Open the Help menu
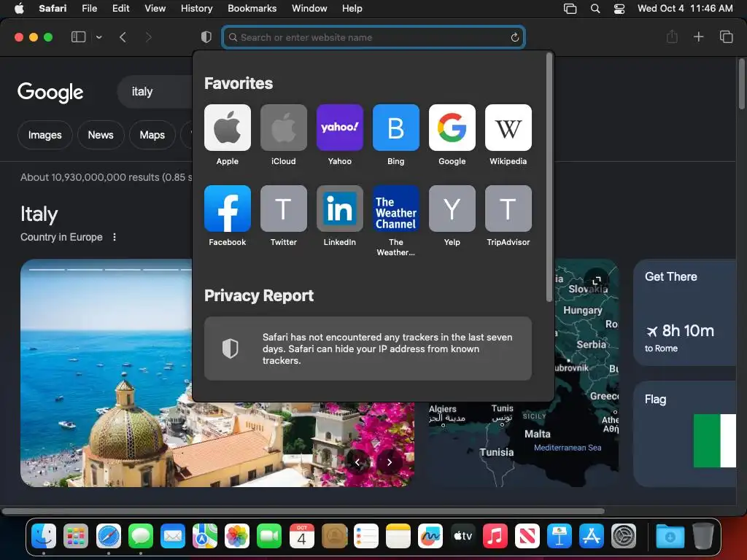This screenshot has width=747, height=560. [x=352, y=8]
